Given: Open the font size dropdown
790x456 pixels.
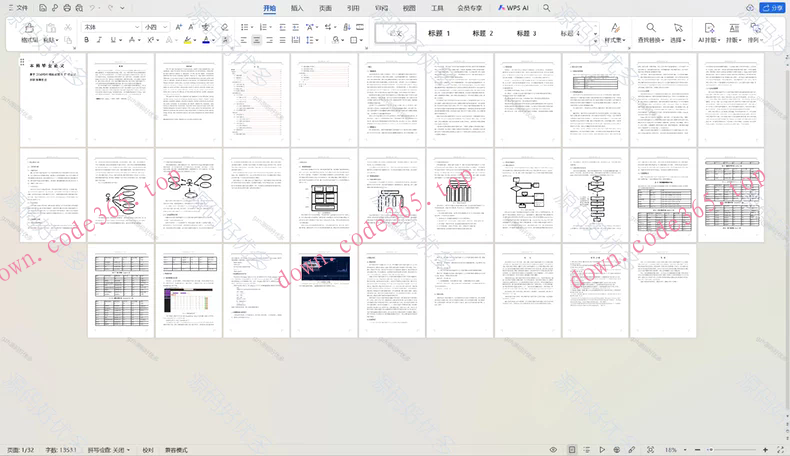Looking at the screenshot, I should [165, 27].
